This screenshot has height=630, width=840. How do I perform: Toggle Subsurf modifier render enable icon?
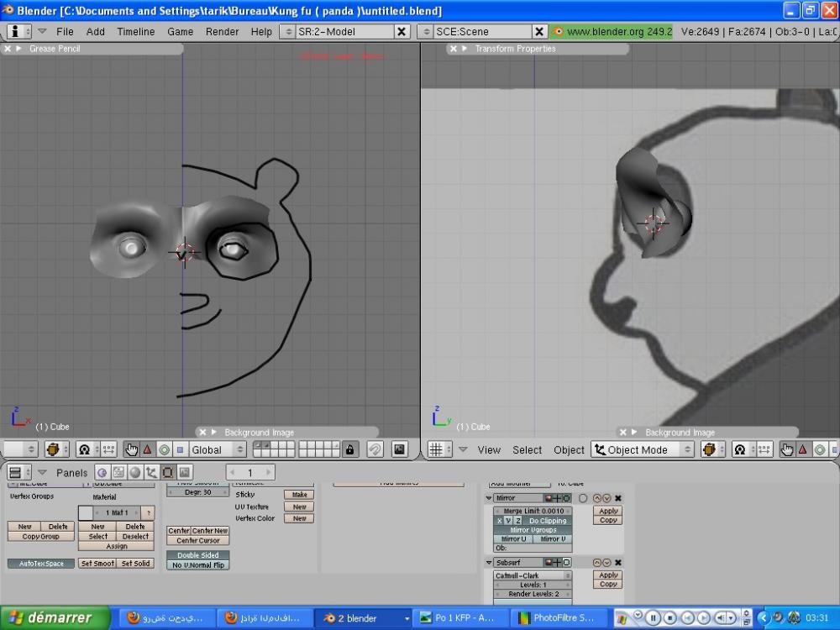point(549,563)
